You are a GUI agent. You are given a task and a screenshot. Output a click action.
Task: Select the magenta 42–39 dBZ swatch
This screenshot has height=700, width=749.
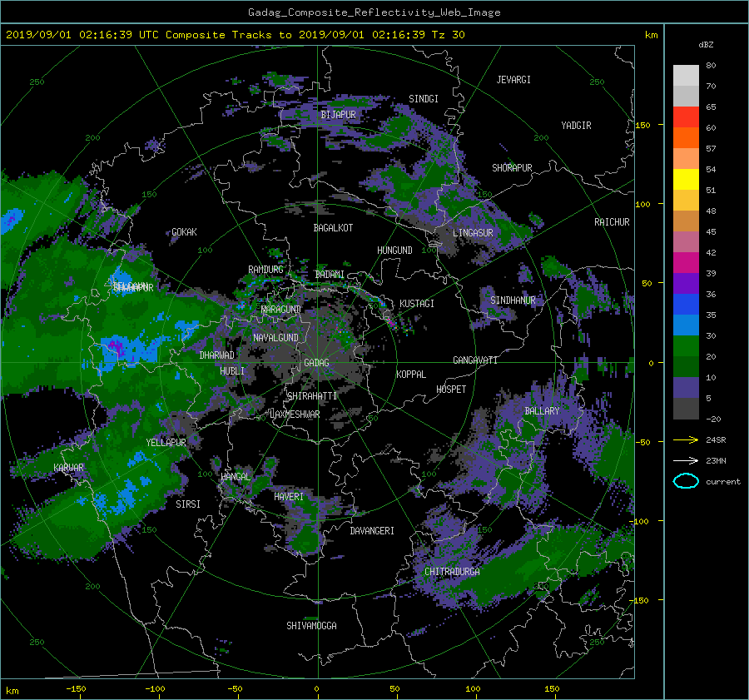[x=686, y=263]
